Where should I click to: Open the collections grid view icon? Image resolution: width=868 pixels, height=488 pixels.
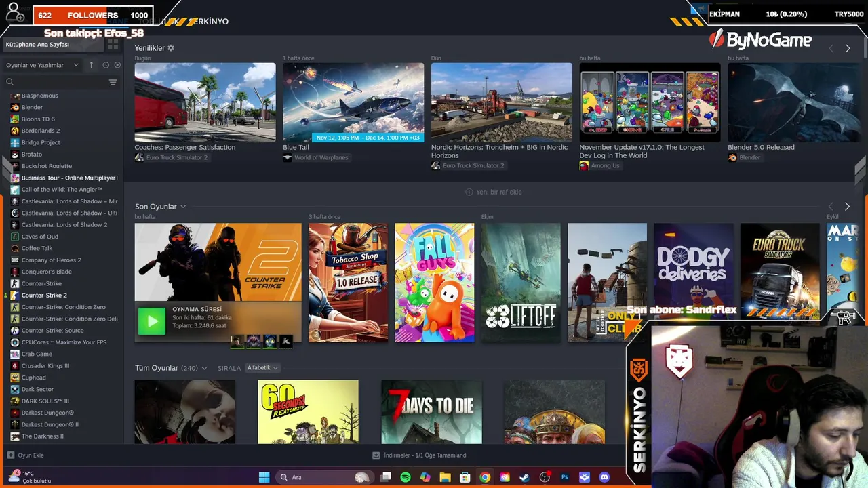tap(113, 44)
